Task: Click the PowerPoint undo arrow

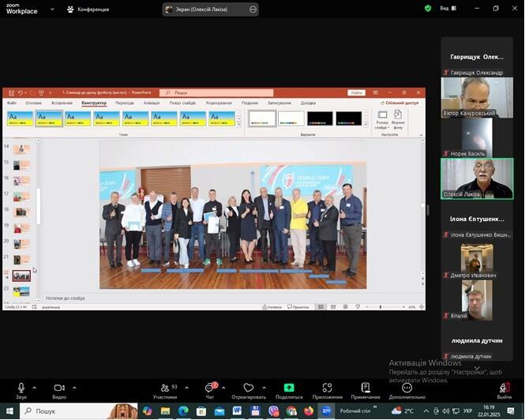Action: [21, 93]
